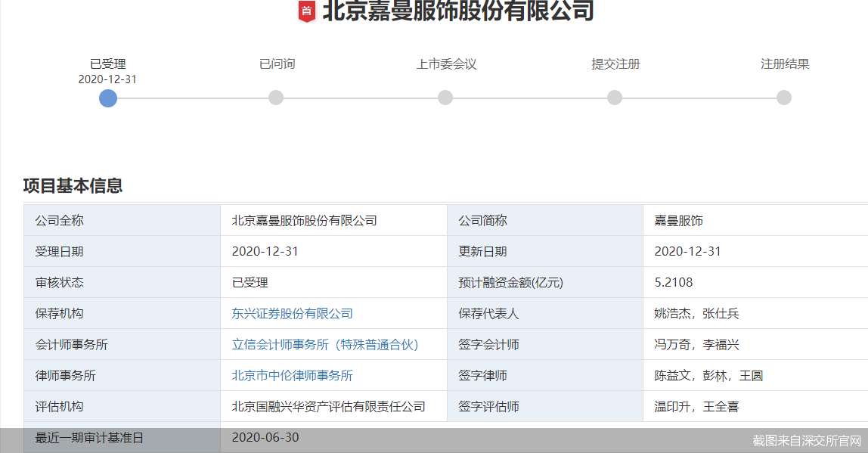Click the 北京嘉曼服饰股份有限公司 page heading

pos(457,11)
